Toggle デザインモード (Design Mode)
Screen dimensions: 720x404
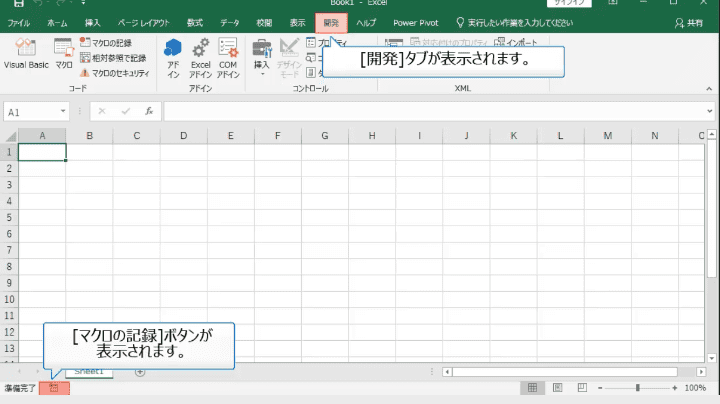289,58
